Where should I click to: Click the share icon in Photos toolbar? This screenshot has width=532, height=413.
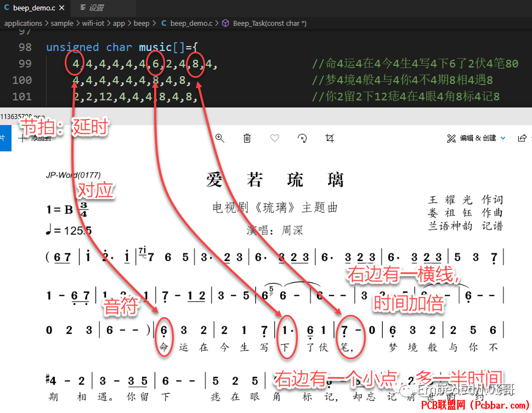(x=522, y=138)
